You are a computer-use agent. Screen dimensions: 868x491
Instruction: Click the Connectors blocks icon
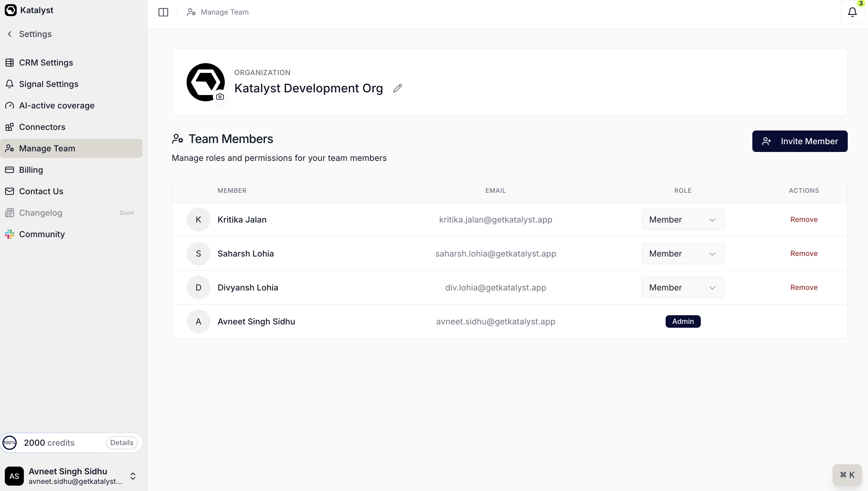click(10, 127)
